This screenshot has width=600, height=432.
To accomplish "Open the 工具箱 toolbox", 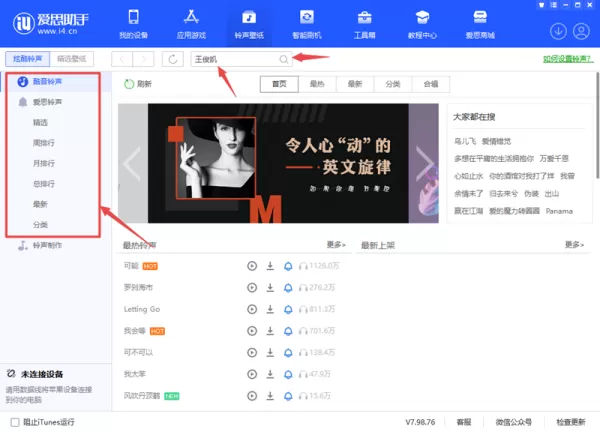I will (364, 24).
